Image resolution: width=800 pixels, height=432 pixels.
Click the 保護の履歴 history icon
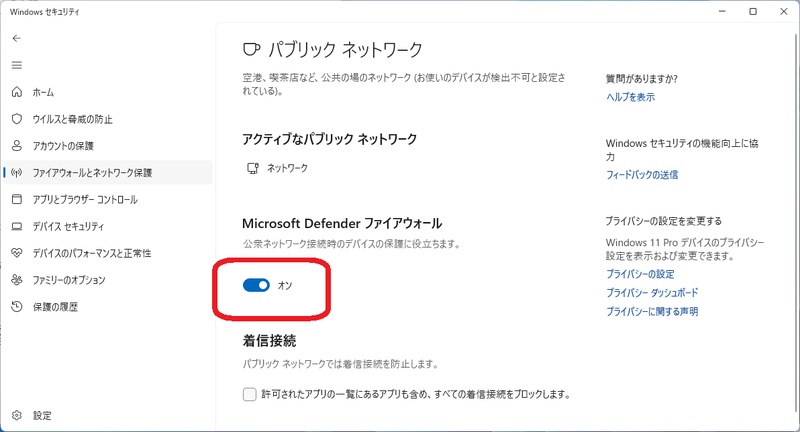click(16, 308)
